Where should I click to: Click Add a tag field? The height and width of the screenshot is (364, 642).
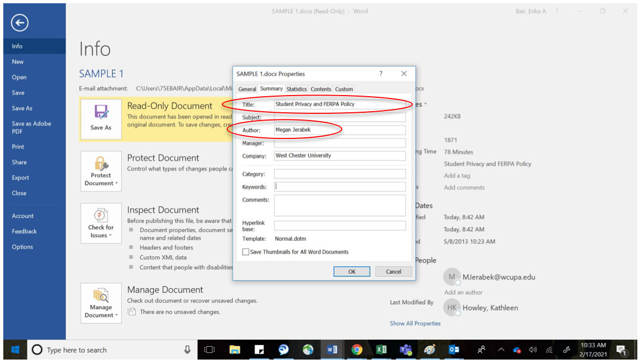click(457, 176)
